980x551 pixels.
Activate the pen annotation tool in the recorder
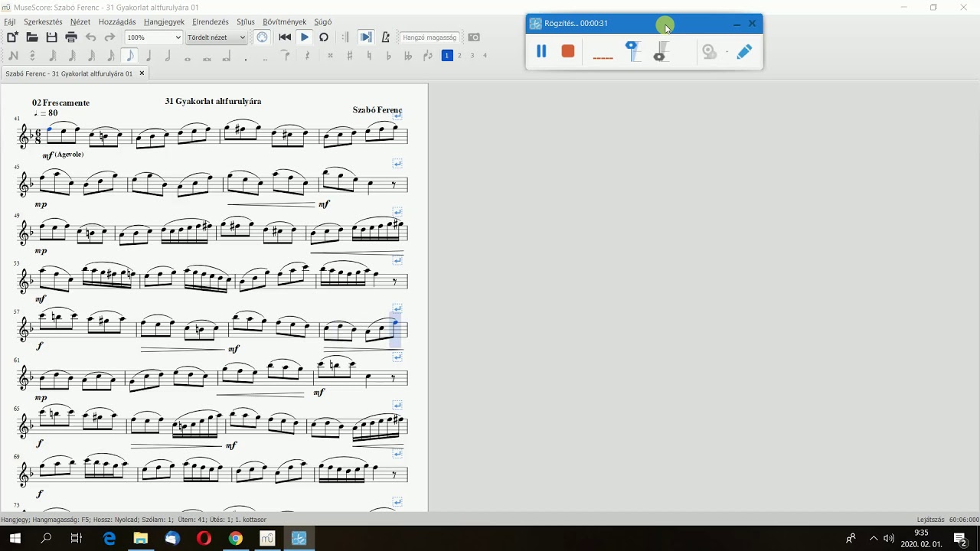tap(744, 51)
